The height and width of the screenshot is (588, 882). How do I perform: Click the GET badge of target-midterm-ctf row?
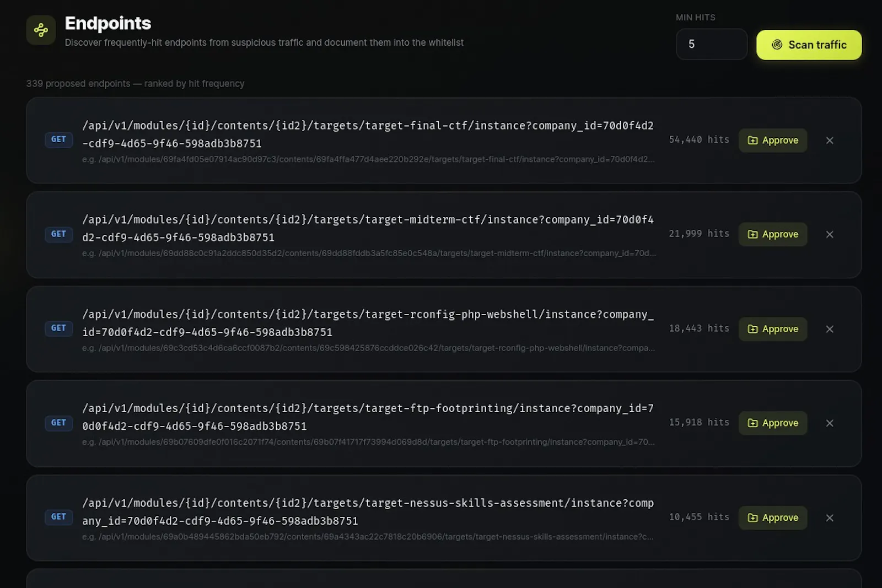pyautogui.click(x=58, y=234)
